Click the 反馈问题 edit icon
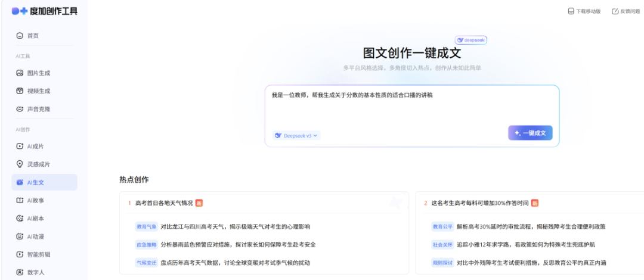 point(615,11)
